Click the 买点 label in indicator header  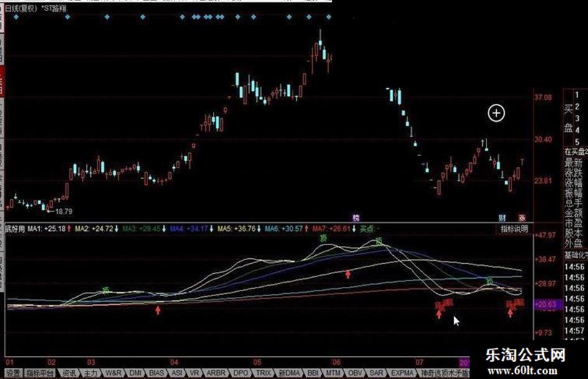[x=366, y=228]
